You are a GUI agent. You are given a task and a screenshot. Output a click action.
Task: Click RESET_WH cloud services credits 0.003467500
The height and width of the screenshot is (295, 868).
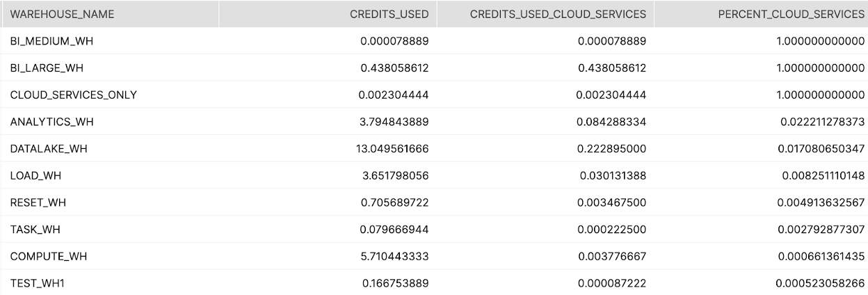[612, 202]
